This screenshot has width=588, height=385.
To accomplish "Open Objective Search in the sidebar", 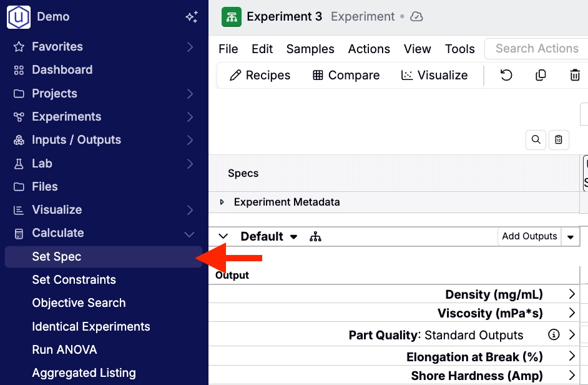I will (79, 303).
